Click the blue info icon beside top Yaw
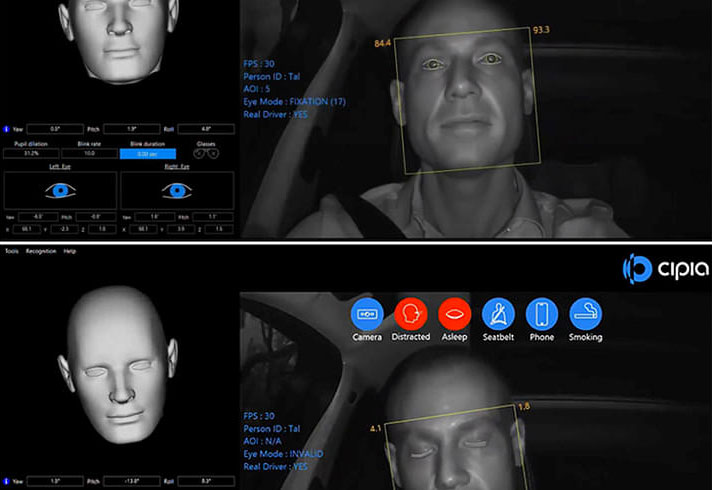The width and height of the screenshot is (712, 490). [x=7, y=129]
